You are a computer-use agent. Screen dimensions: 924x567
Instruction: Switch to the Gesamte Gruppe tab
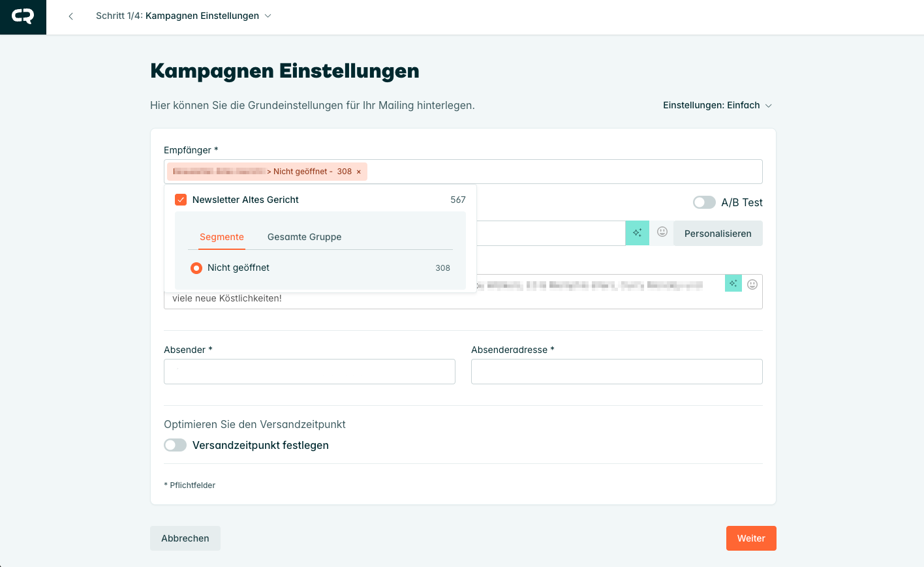point(304,237)
